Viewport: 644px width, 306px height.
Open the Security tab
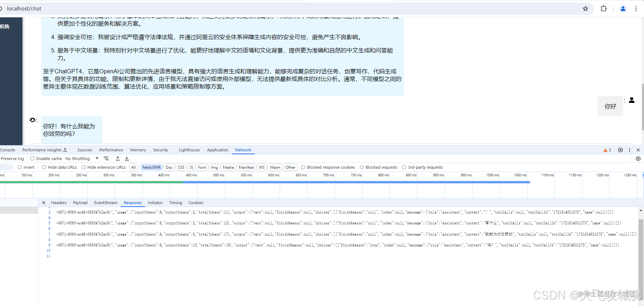[160, 150]
